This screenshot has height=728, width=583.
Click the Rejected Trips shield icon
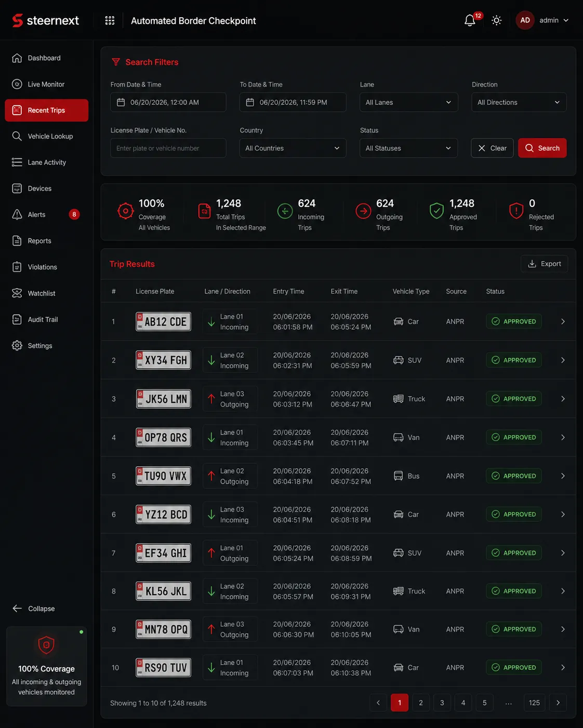point(516,211)
